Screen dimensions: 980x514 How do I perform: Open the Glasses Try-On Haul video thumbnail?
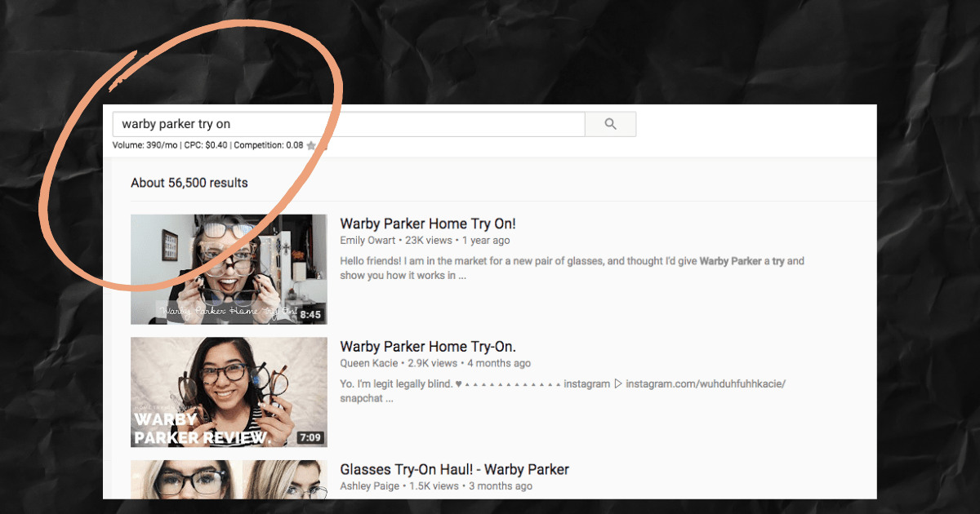click(x=229, y=480)
